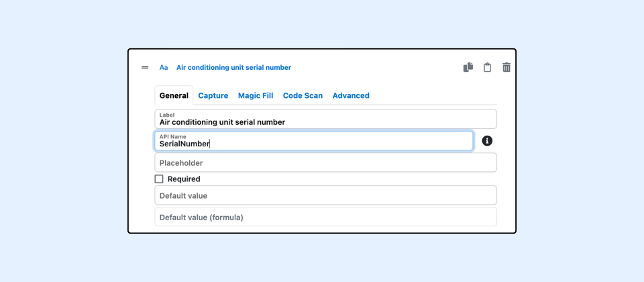Click the Default value (formula) field
644x282 pixels.
325,217
